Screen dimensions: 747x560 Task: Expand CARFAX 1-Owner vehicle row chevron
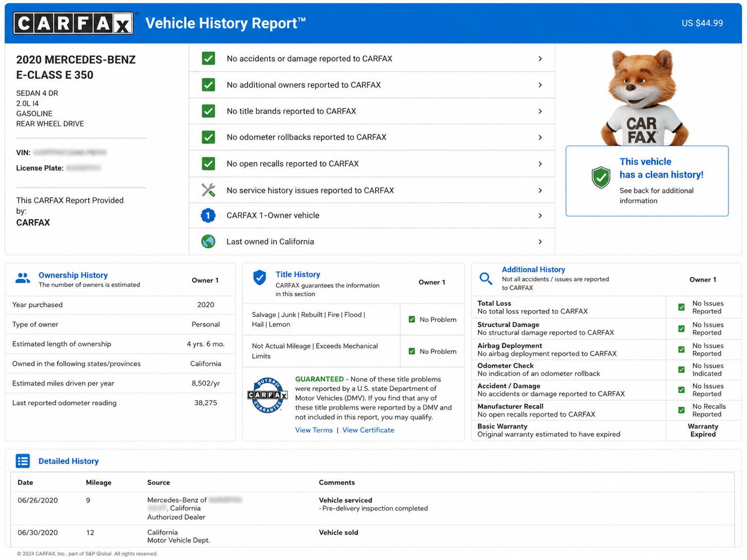(540, 216)
